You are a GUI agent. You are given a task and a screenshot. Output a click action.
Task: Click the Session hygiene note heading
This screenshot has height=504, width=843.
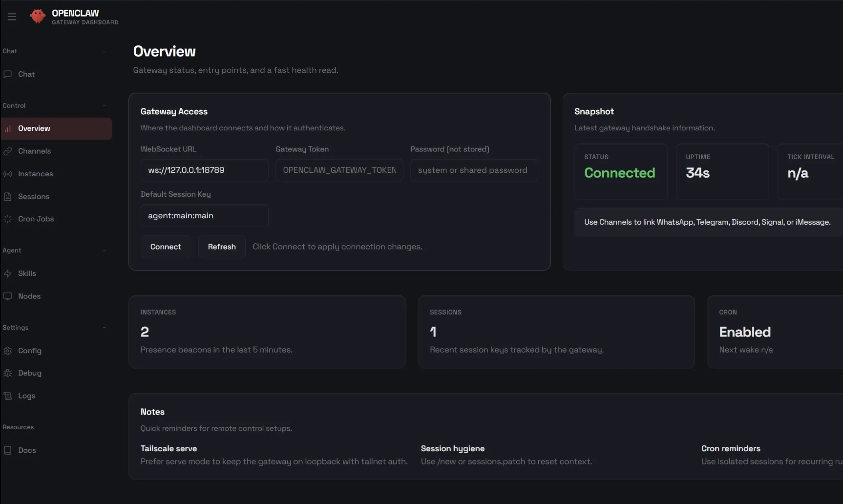pos(453,448)
